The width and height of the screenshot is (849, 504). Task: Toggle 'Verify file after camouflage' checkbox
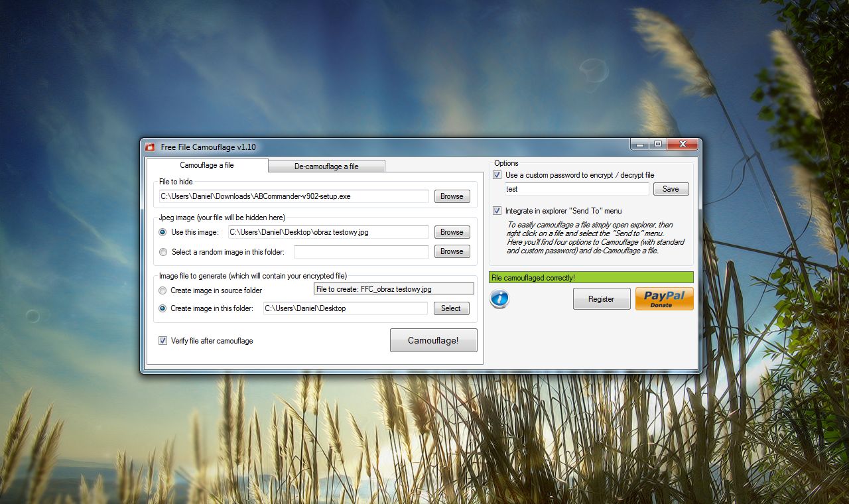point(163,341)
